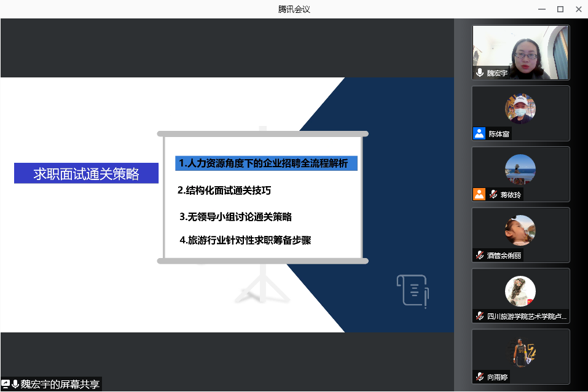
Task: Click muted microphone icon for 四川旅游学院艺术学院
Action: pyautogui.click(x=480, y=316)
